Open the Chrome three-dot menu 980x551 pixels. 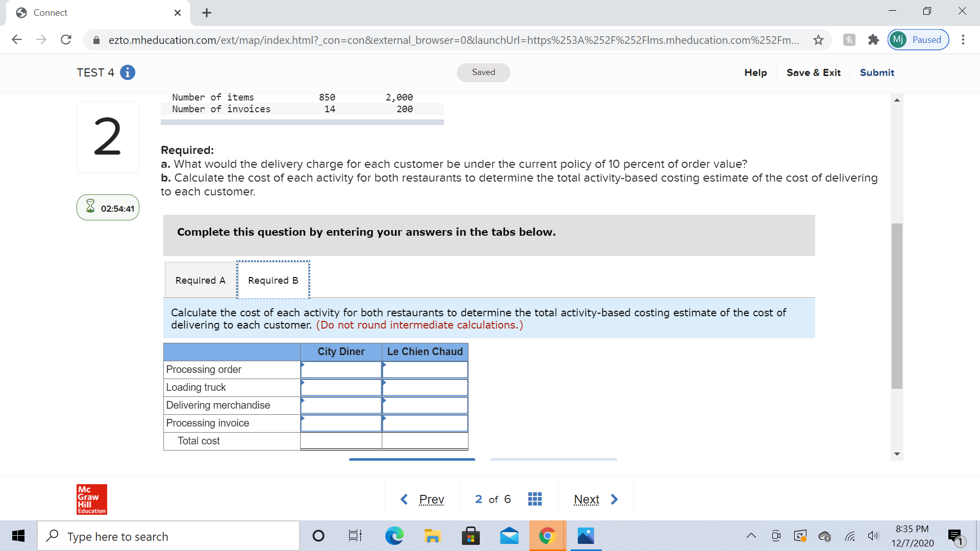click(x=963, y=40)
